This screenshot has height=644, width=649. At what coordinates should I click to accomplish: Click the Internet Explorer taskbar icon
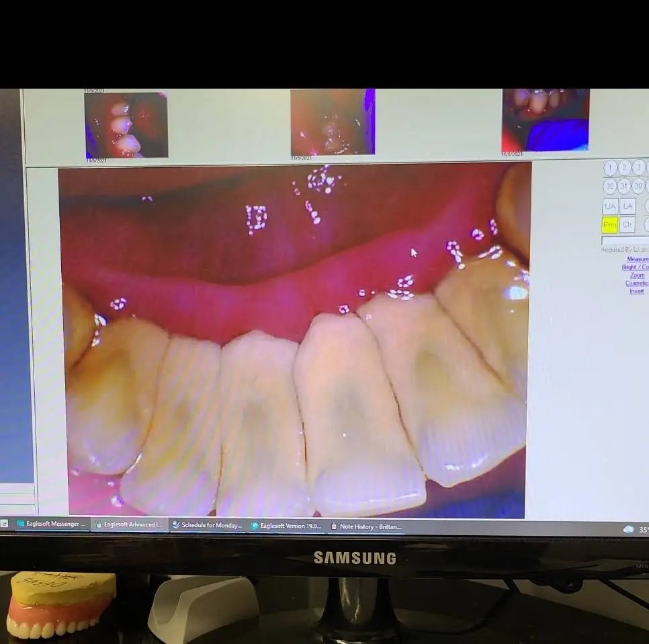[4, 523]
